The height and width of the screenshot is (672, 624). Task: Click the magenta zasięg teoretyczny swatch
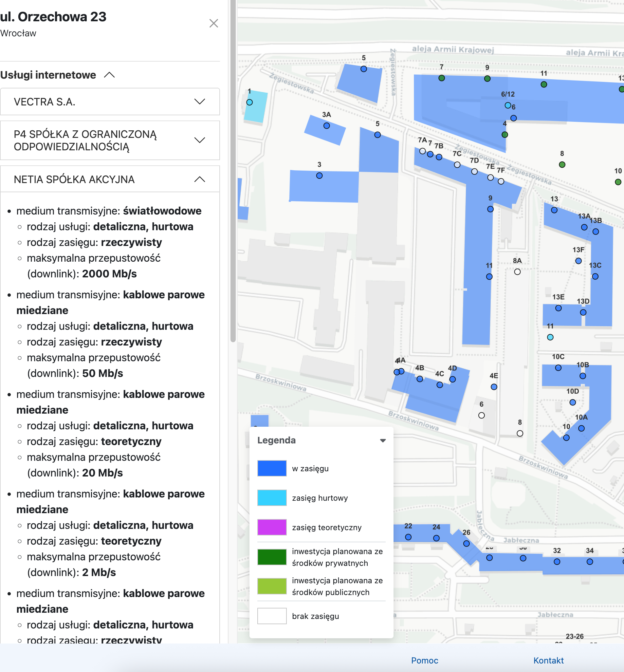[x=272, y=527]
